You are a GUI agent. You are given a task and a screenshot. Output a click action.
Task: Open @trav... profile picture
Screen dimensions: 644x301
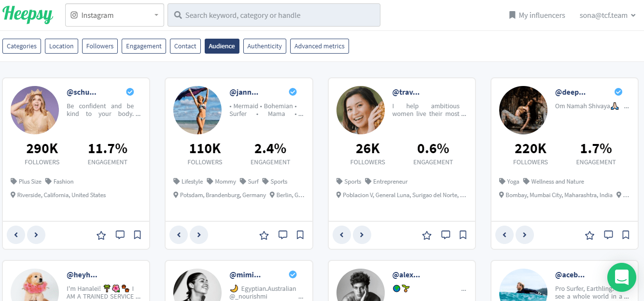click(361, 110)
